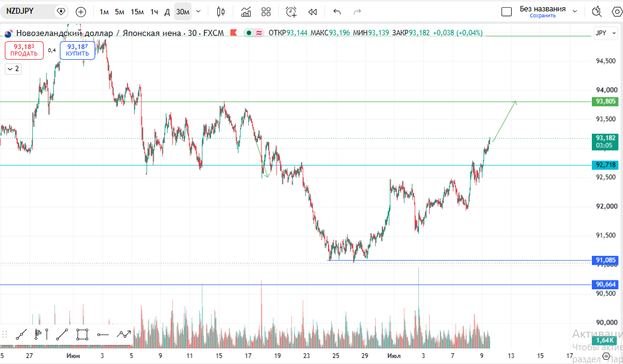Click the ПРОДАТЬ sell button
Image resolution: width=623 pixels, height=364 pixels.
click(x=24, y=50)
